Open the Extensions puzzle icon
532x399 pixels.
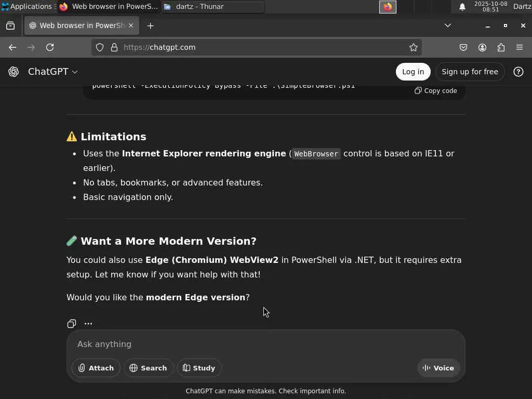[501, 47]
